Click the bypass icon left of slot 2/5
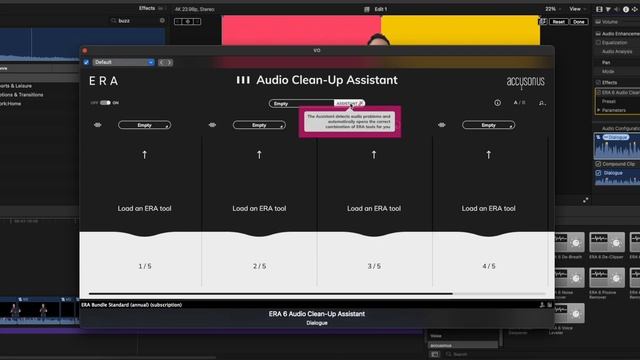 click(x=212, y=125)
